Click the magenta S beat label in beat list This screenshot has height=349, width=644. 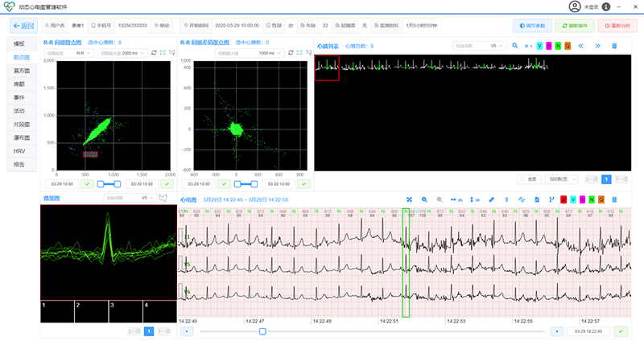click(x=550, y=47)
